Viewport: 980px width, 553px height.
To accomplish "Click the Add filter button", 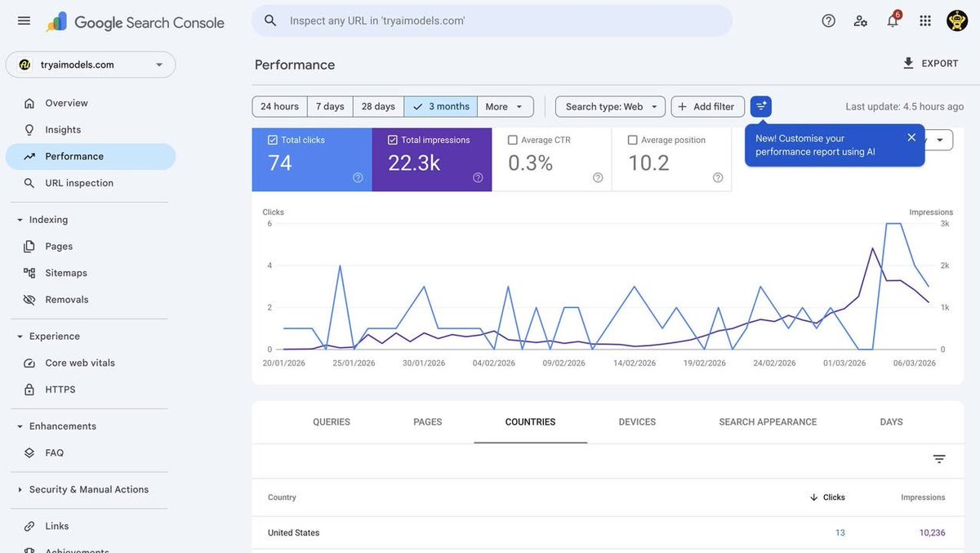I will 707,106.
